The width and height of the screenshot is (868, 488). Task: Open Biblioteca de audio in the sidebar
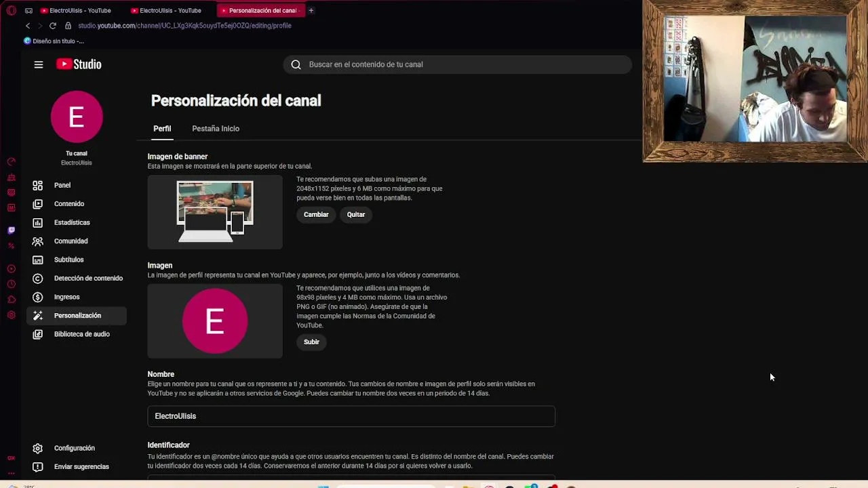click(x=77, y=334)
